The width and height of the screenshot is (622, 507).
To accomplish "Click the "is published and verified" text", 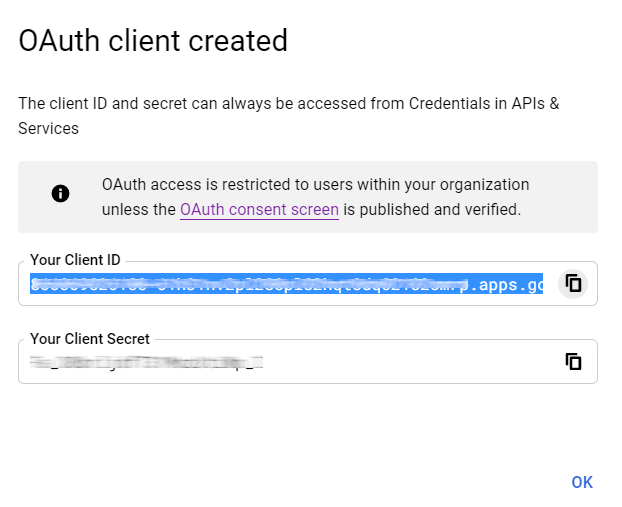I will click(x=432, y=210).
